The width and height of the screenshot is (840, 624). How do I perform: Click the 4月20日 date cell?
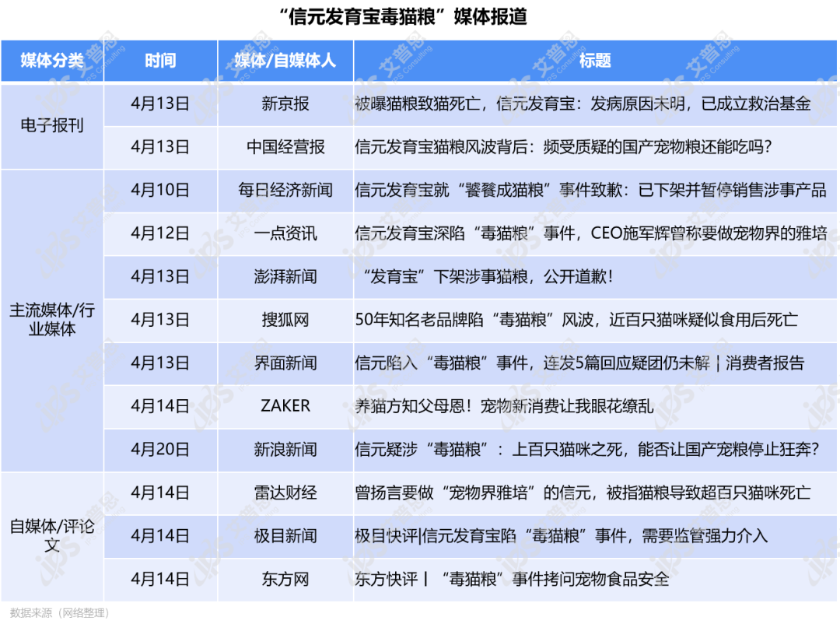click(160, 449)
